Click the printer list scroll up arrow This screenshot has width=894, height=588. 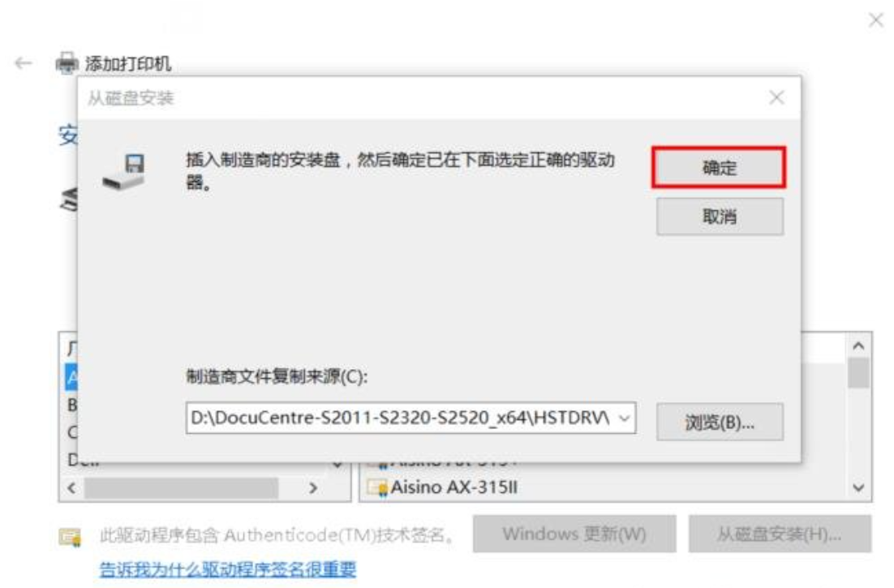click(x=858, y=346)
